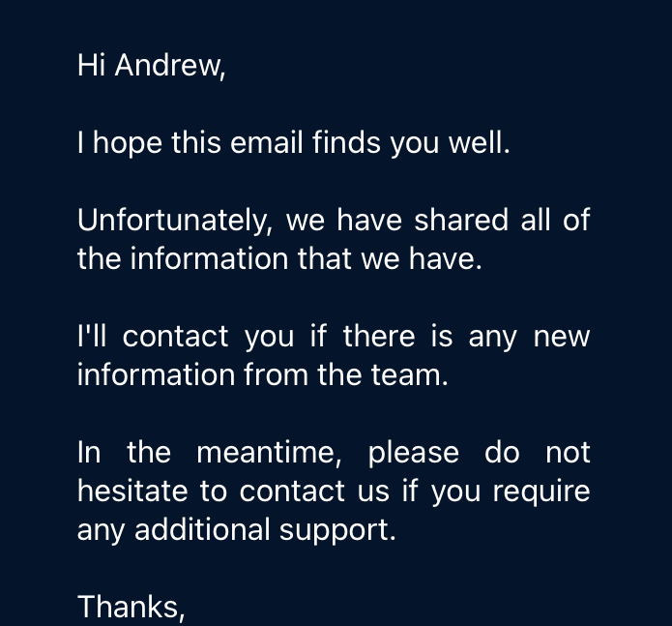Click the word 'shared' in the third paragraph
The image size is (672, 626).
click(x=461, y=220)
